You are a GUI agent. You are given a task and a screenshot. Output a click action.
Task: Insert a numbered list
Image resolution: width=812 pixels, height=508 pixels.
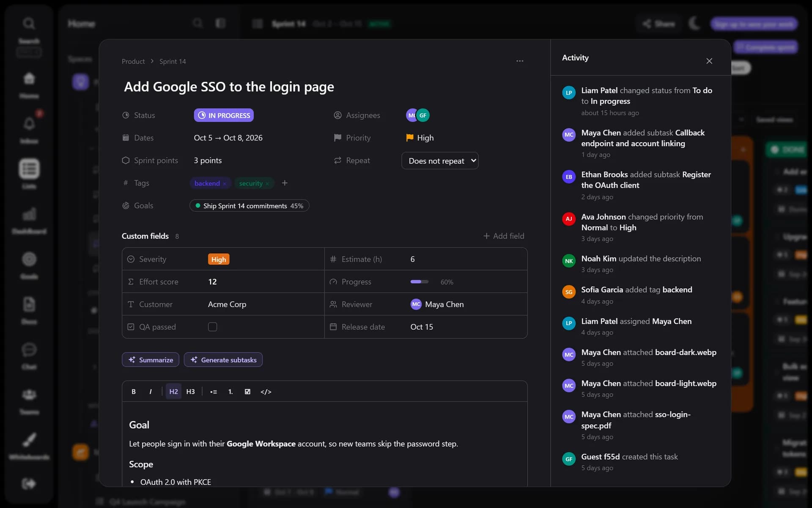230,392
